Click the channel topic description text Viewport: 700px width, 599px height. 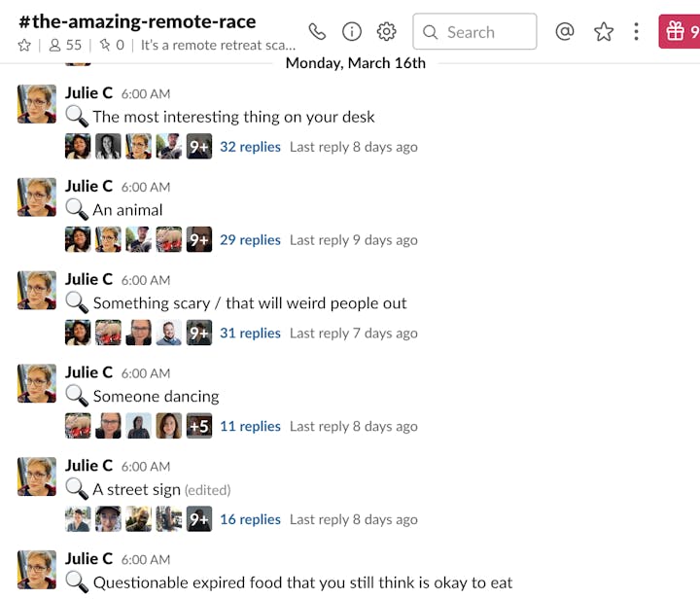(218, 46)
